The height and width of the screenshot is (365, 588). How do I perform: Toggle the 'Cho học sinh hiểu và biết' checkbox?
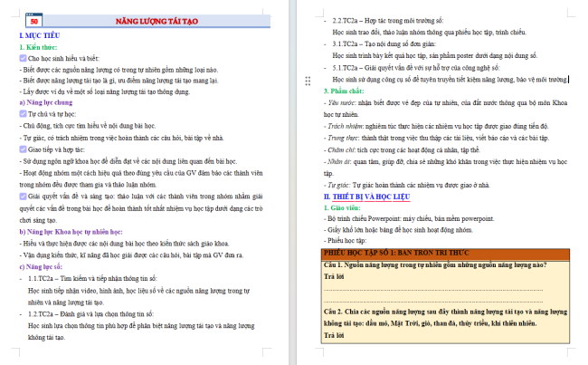(23, 58)
